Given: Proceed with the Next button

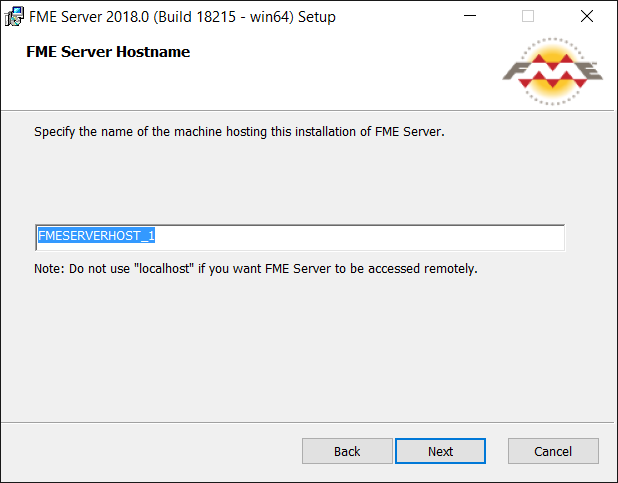Looking at the screenshot, I should click(440, 451).
